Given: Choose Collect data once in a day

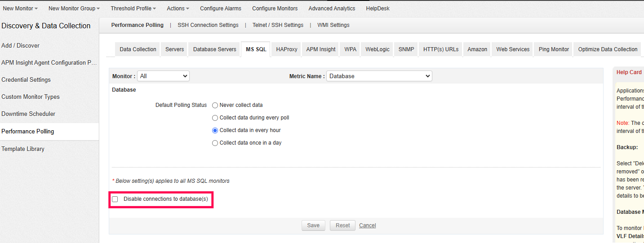Looking at the screenshot, I should [x=215, y=143].
